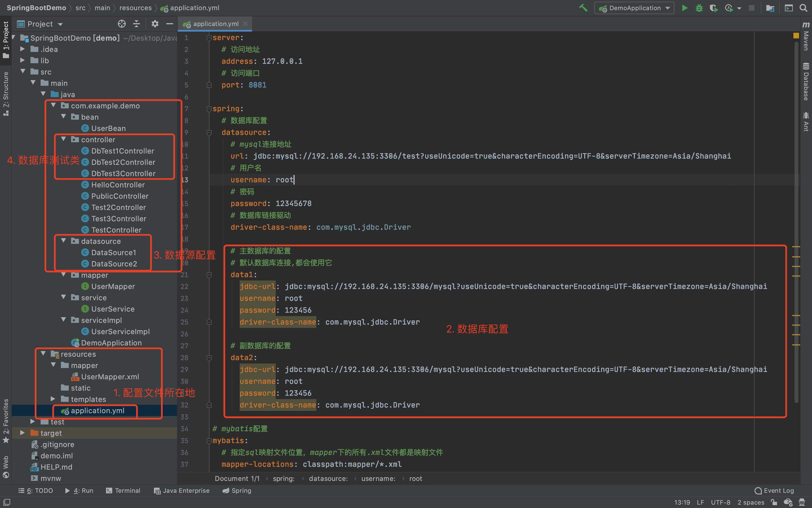Open Project panel gear settings
Viewport: 812px width, 508px height.
point(155,24)
